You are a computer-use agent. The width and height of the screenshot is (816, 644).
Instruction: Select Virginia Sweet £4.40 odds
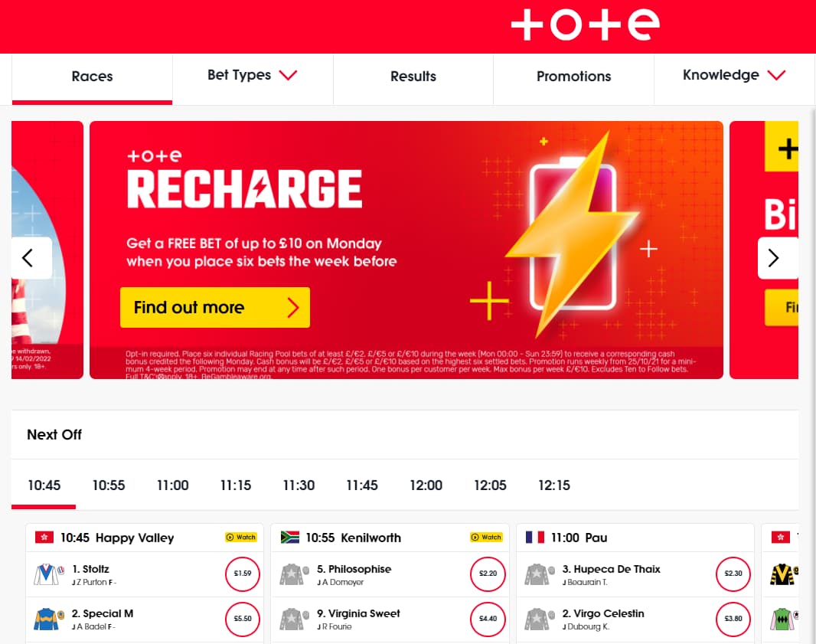pyautogui.click(x=488, y=618)
